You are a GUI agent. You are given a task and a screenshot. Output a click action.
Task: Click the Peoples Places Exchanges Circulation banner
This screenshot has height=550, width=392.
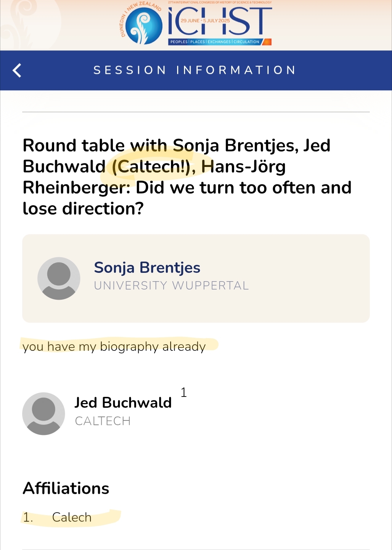pos(215,42)
